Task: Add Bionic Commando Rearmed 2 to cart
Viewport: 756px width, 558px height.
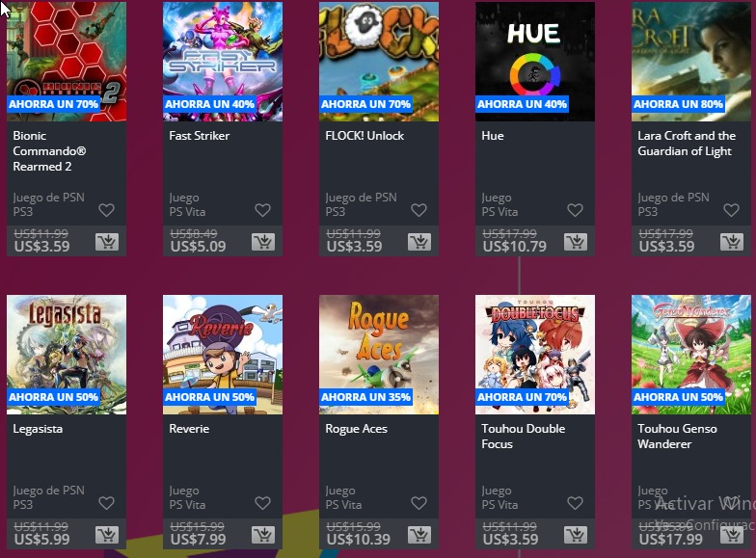Action: pos(107,241)
